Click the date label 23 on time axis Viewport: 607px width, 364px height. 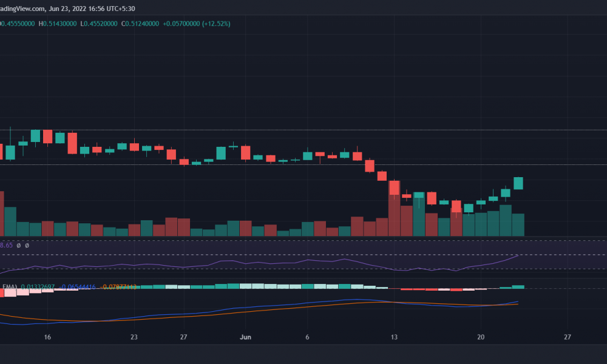(x=134, y=337)
